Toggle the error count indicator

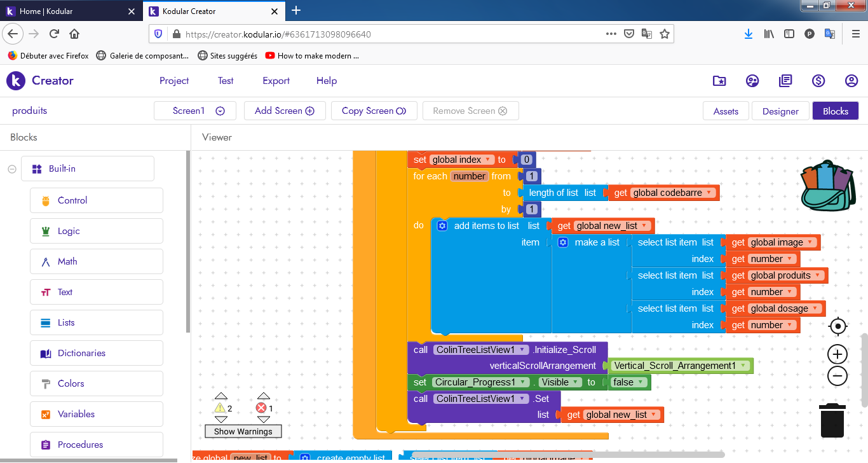[264, 408]
